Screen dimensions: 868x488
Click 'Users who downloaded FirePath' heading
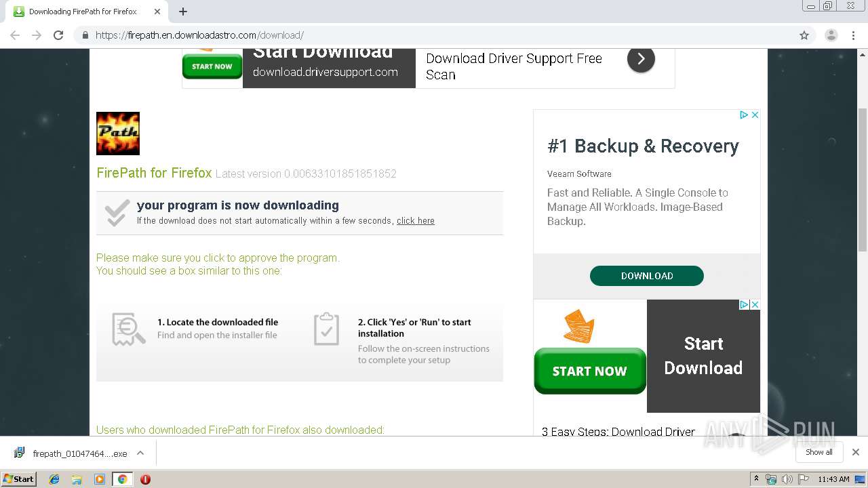(240, 430)
